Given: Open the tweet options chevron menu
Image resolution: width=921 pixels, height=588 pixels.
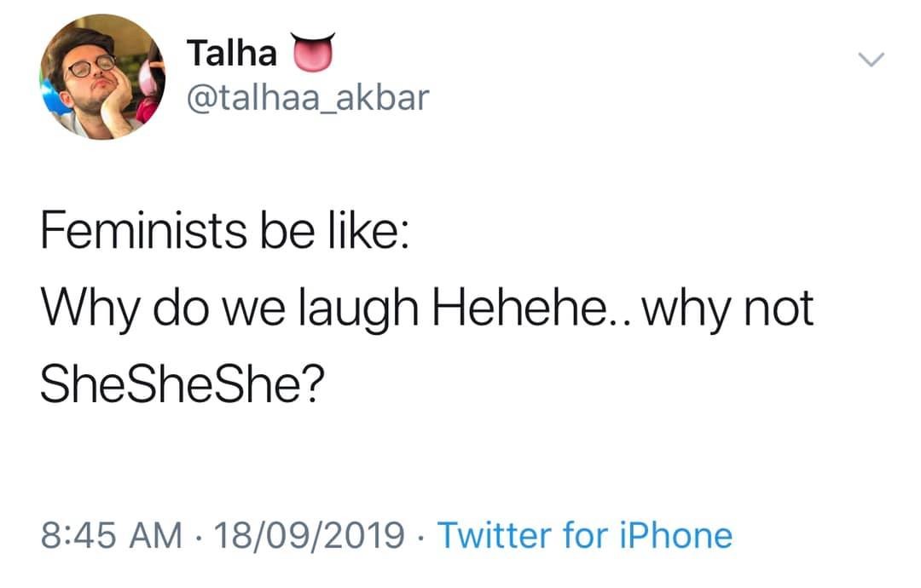Looking at the screenshot, I should coord(872,60).
